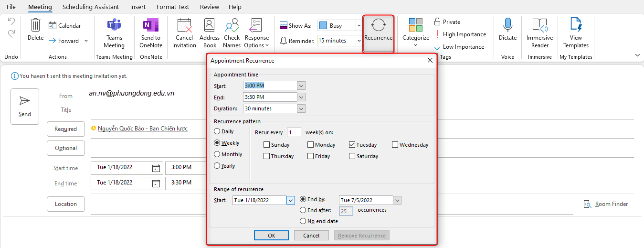This screenshot has height=248, width=644.
Task: Expand the Show As Busy dropdown
Action: 359,26
